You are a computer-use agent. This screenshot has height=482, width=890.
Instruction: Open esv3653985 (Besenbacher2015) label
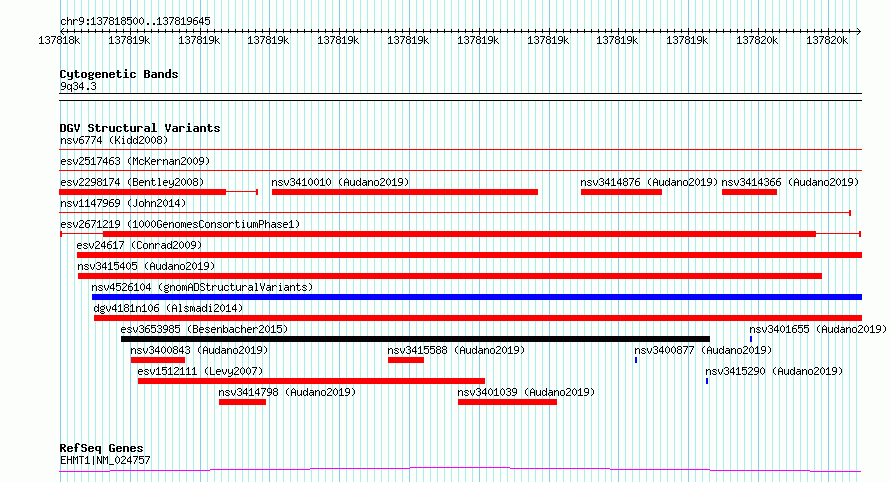pos(204,329)
